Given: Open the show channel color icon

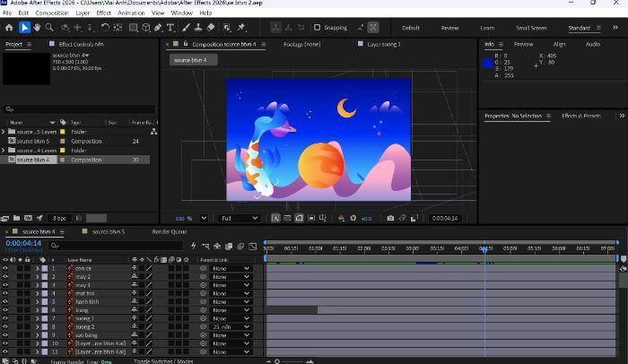Looking at the screenshot, I should pyautogui.click(x=341, y=218).
